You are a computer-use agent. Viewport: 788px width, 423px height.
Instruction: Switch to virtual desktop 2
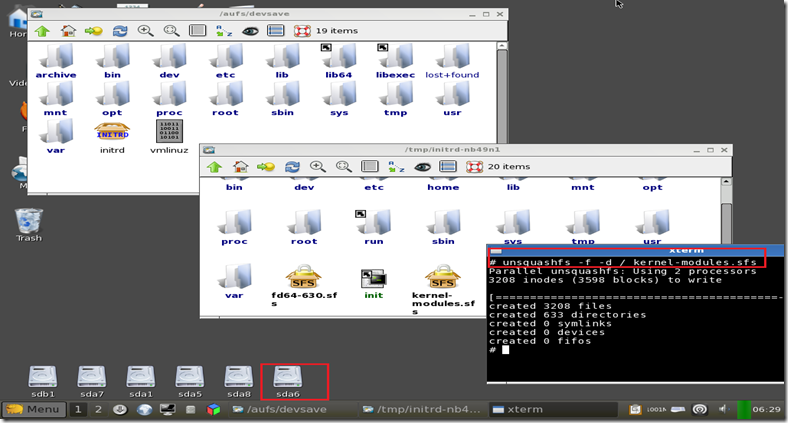coord(98,409)
